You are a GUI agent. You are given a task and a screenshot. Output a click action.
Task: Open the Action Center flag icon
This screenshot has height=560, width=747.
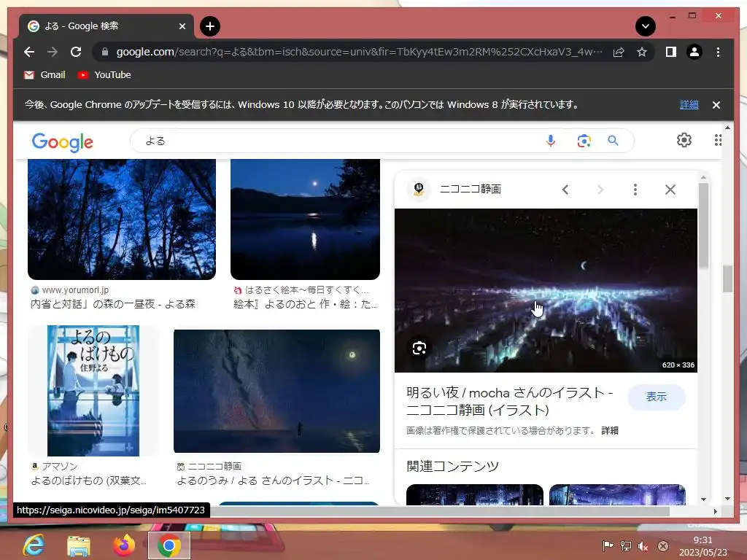pyautogui.click(x=608, y=546)
